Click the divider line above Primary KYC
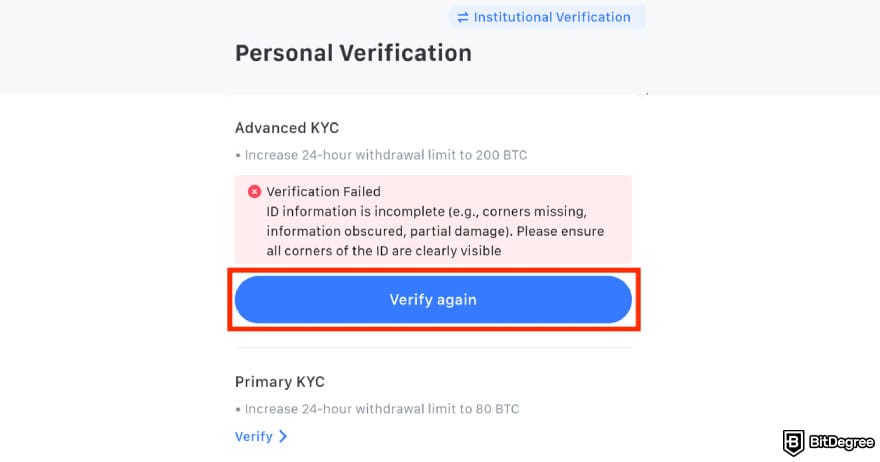 (433, 348)
